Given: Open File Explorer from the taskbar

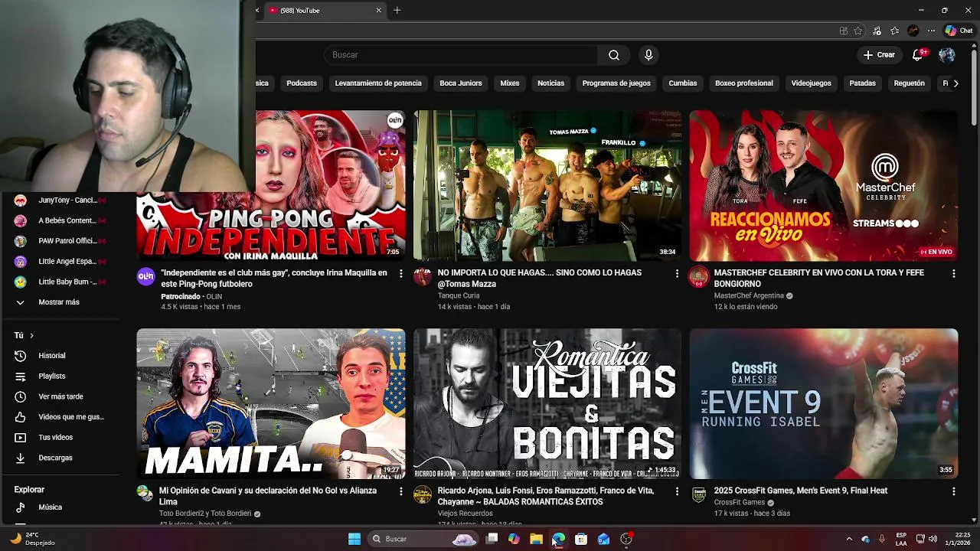Looking at the screenshot, I should pyautogui.click(x=536, y=539).
